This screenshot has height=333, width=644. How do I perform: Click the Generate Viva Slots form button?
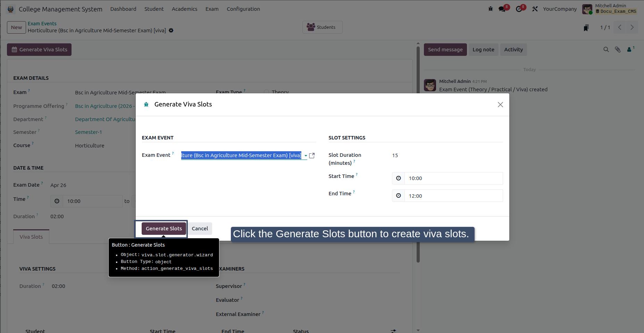pyautogui.click(x=39, y=50)
